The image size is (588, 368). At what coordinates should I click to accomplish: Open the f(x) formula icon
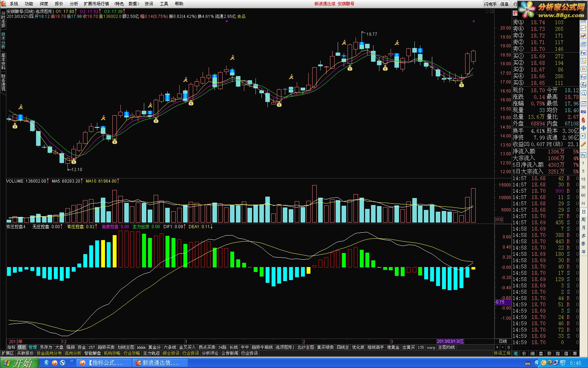point(583,85)
